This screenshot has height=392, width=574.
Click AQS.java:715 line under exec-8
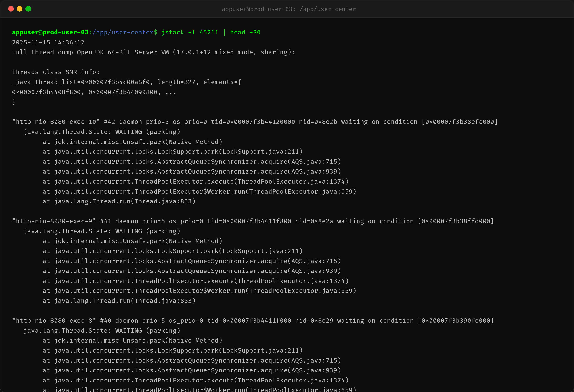tap(192, 361)
